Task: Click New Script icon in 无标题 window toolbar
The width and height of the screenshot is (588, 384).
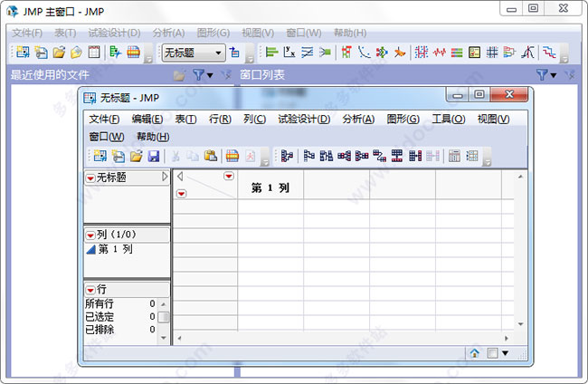Action: 119,156
